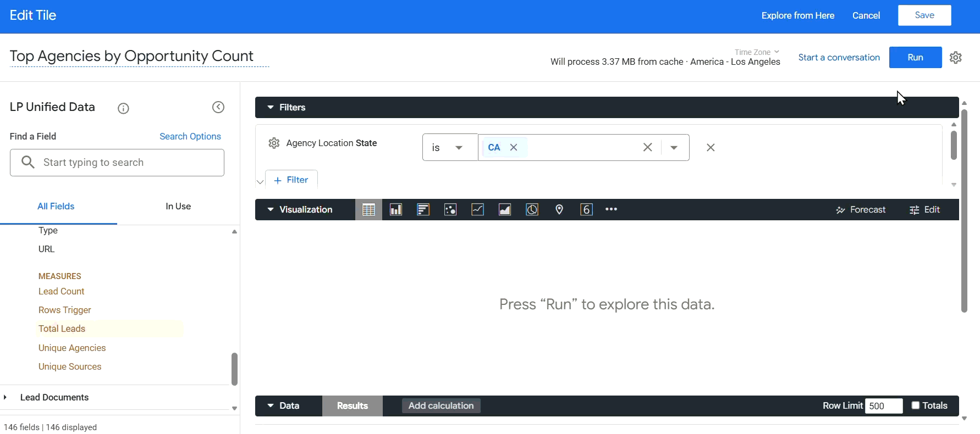Open LP Unified Data info icon
Image resolution: width=980 pixels, height=434 pixels.
pos(123,108)
